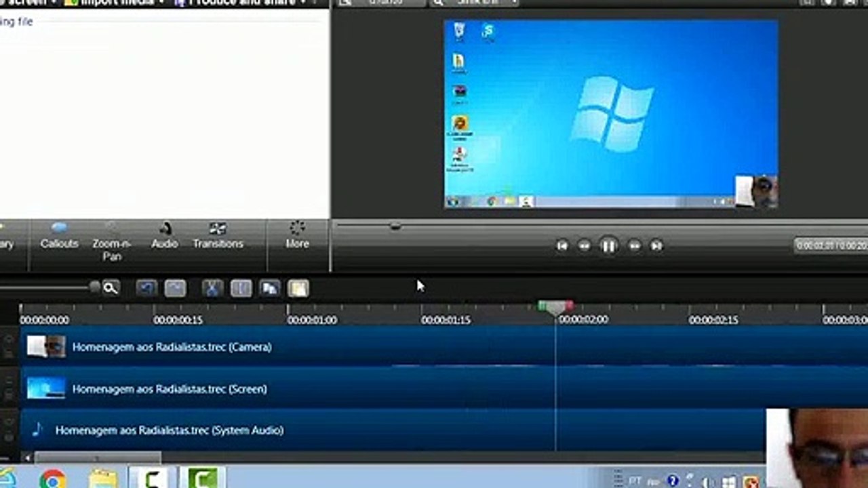Jump to previous clip button
The width and height of the screenshot is (868, 488).
[x=561, y=246]
